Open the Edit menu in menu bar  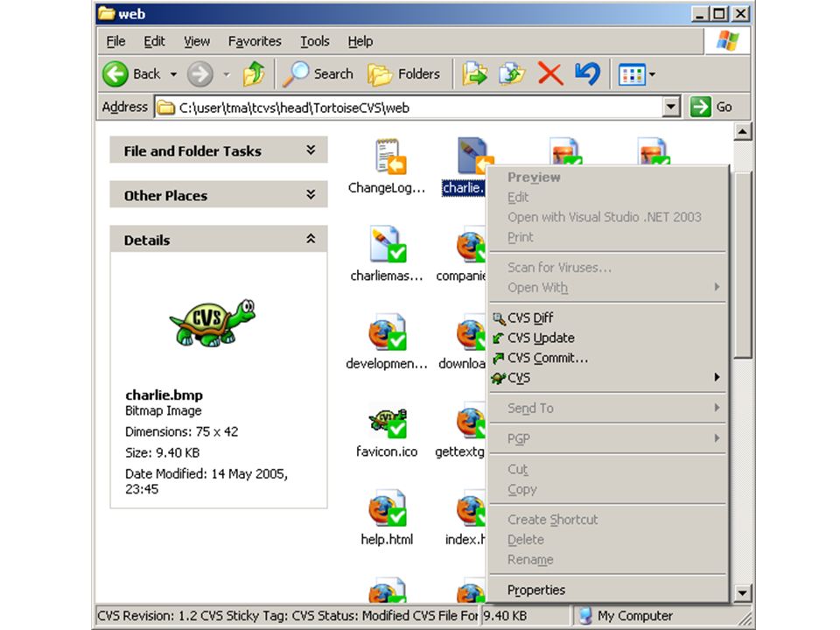pos(154,41)
